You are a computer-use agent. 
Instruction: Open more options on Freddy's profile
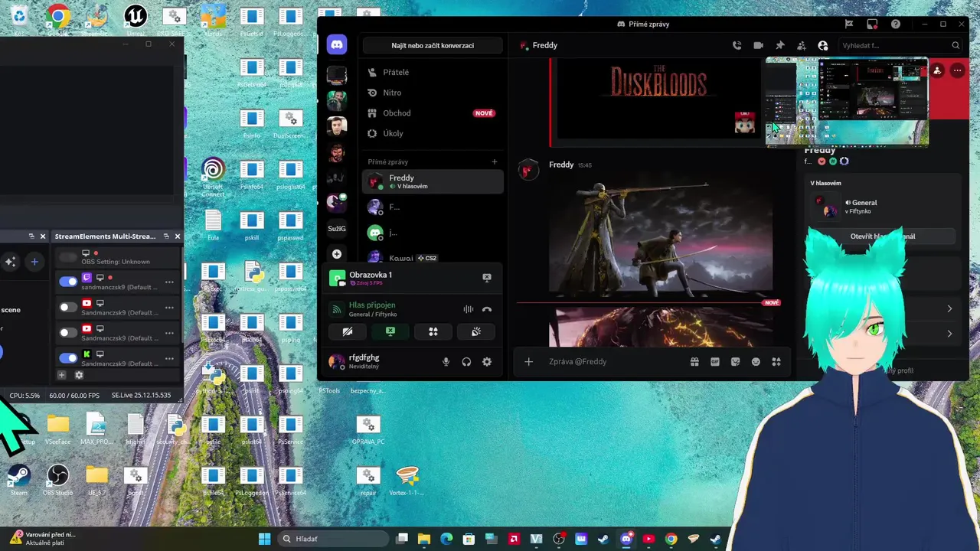pos(957,70)
